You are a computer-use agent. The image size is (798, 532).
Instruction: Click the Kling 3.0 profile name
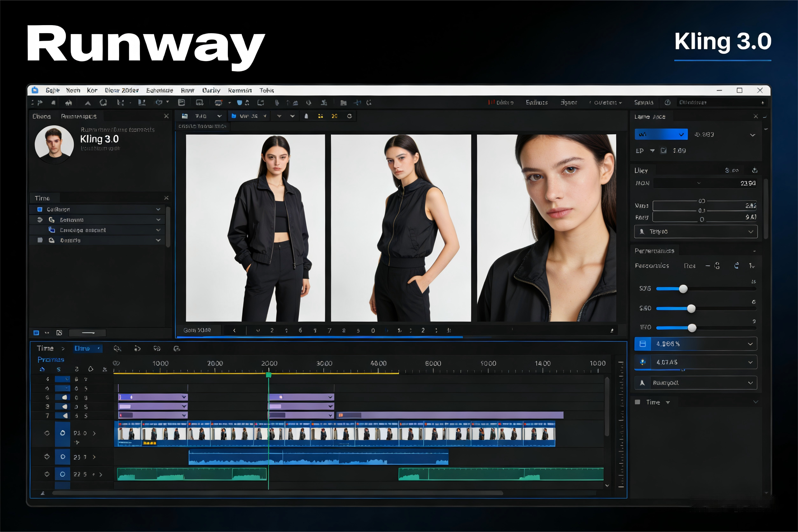point(99,139)
